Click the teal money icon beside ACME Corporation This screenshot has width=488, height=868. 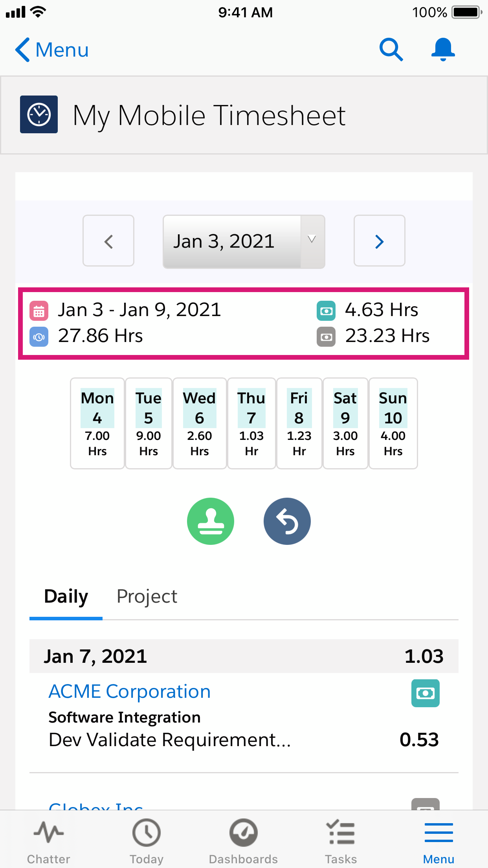(425, 693)
